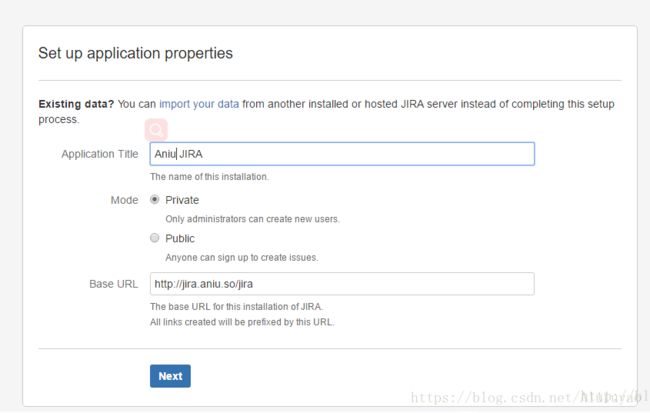The height and width of the screenshot is (413, 650).
Task: Click 'Only administrators can create new users.' text
Action: coord(252,219)
